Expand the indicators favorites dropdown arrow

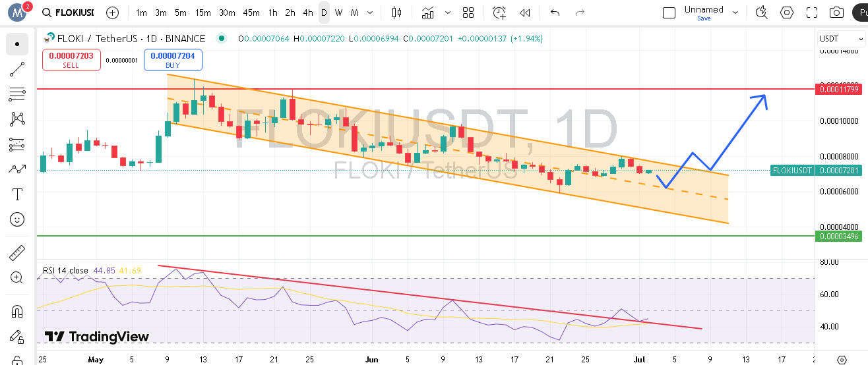pyautogui.click(x=449, y=13)
